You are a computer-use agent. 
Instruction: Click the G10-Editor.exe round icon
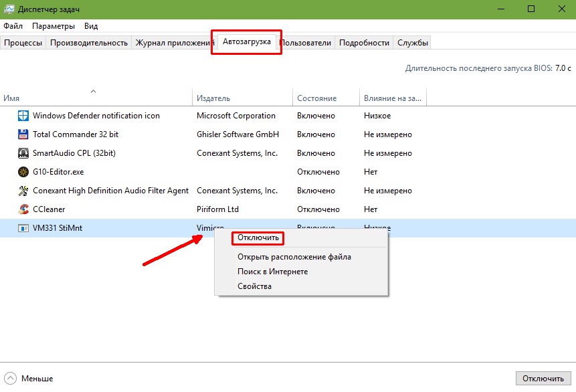(23, 172)
